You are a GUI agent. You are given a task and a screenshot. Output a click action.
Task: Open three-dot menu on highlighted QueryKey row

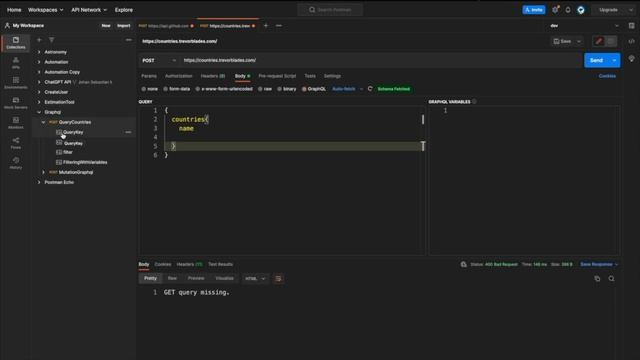tap(128, 132)
